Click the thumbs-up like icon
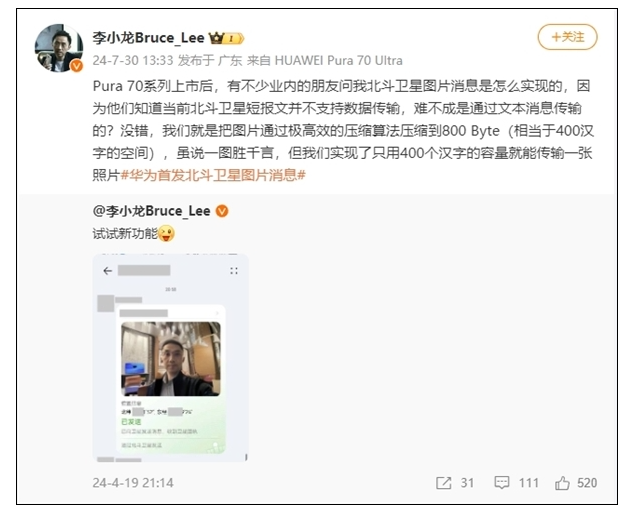 (x=562, y=483)
